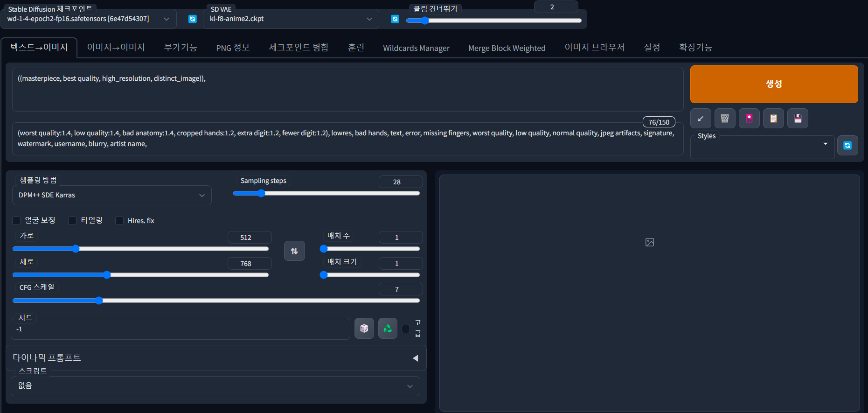This screenshot has width=868, height=413.
Task: Open the 이미지 브라우저 tab
Action: click(594, 48)
